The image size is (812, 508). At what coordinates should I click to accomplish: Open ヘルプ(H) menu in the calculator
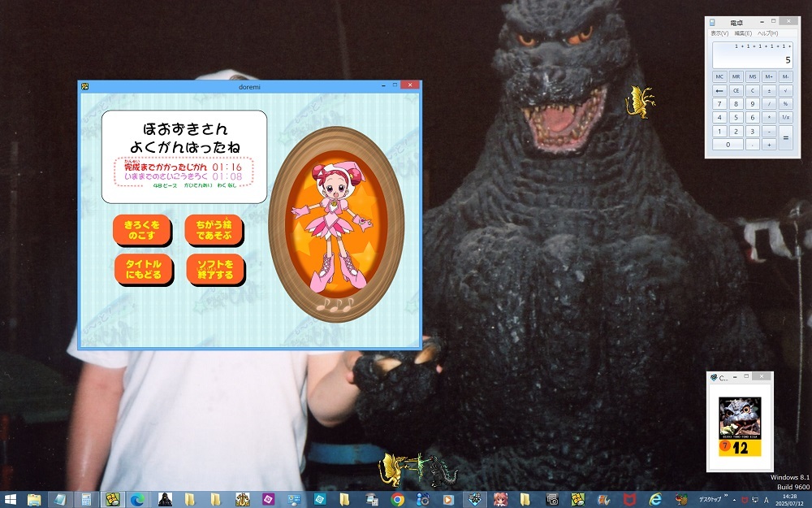(x=767, y=33)
